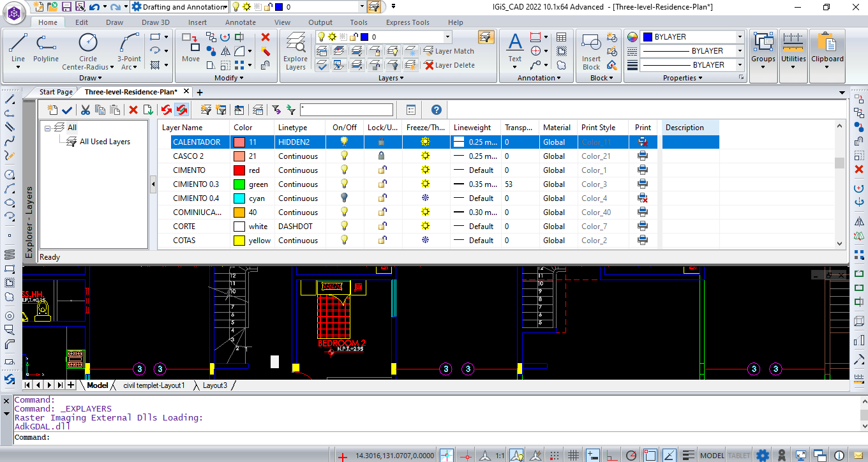Enable printing for CIMIENTO 0.4 layer

(643, 198)
